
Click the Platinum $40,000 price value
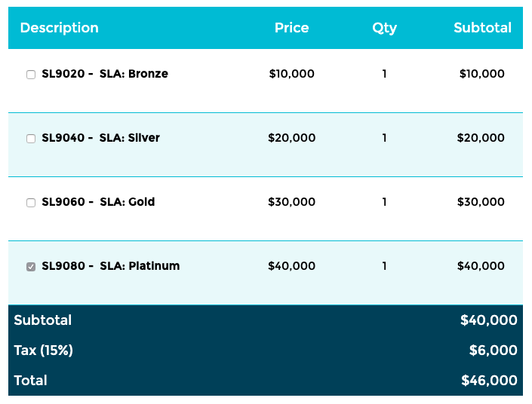click(x=291, y=266)
